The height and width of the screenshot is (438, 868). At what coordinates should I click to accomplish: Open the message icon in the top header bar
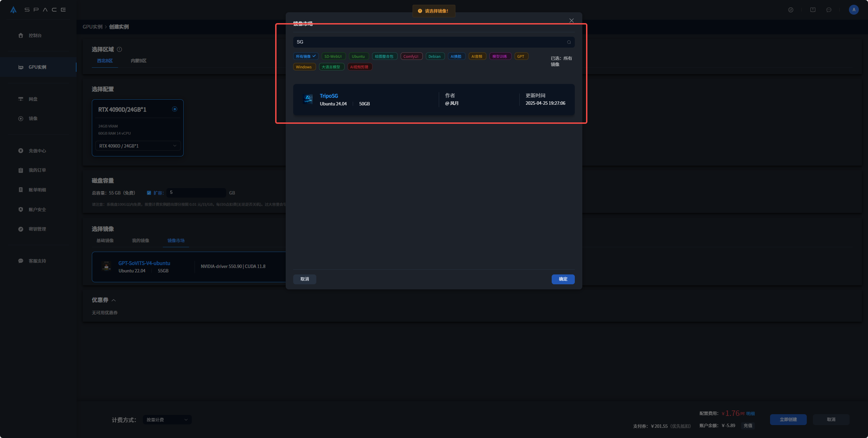[x=829, y=10]
